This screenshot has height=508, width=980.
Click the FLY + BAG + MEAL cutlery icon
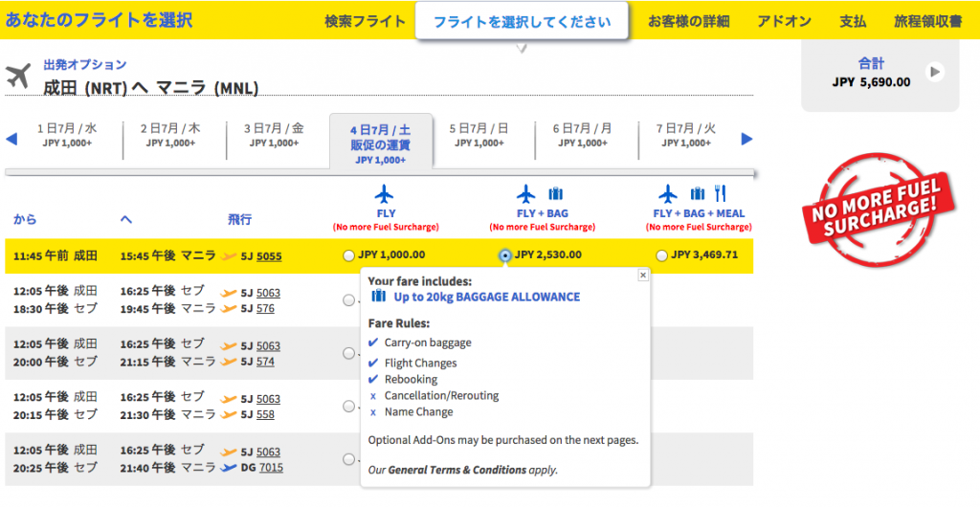point(720,193)
